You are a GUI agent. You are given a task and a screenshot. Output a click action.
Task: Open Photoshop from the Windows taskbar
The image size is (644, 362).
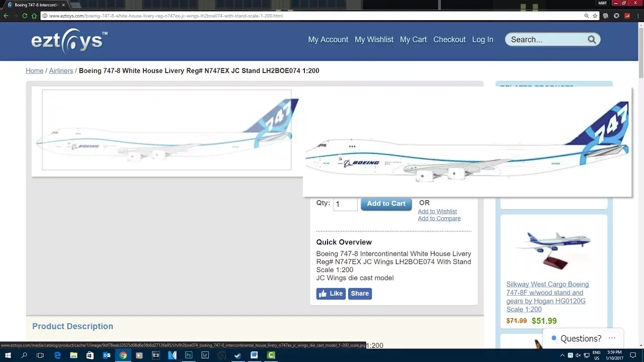[x=189, y=355]
